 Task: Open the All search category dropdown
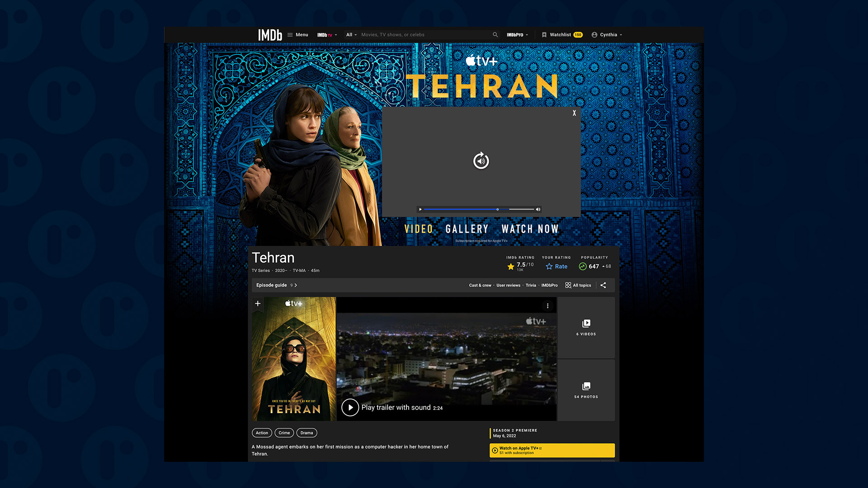coord(351,35)
